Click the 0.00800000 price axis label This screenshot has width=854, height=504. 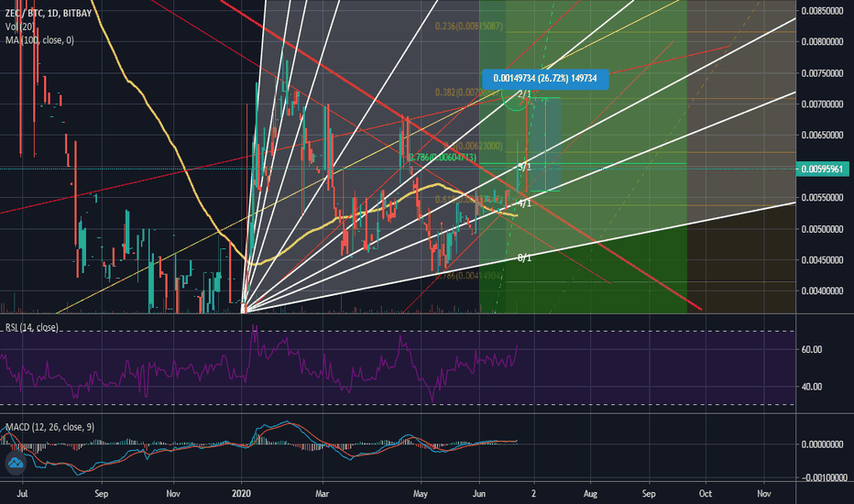pyautogui.click(x=823, y=42)
